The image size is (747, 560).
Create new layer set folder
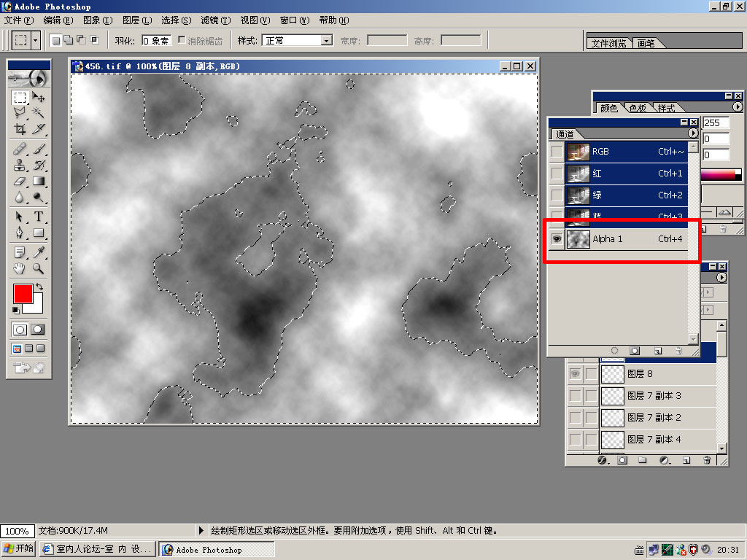(x=642, y=461)
